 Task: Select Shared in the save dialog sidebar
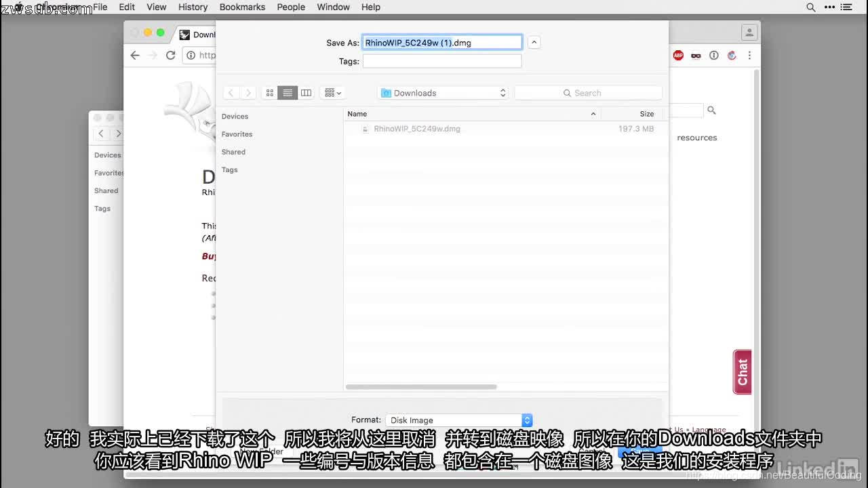click(x=233, y=152)
